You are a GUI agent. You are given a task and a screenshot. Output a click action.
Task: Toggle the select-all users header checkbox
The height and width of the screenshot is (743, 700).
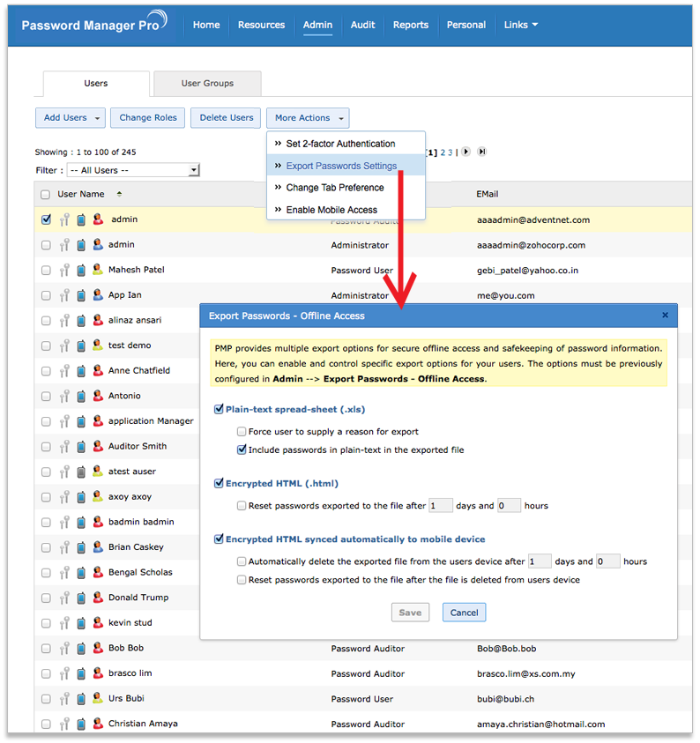click(45, 194)
